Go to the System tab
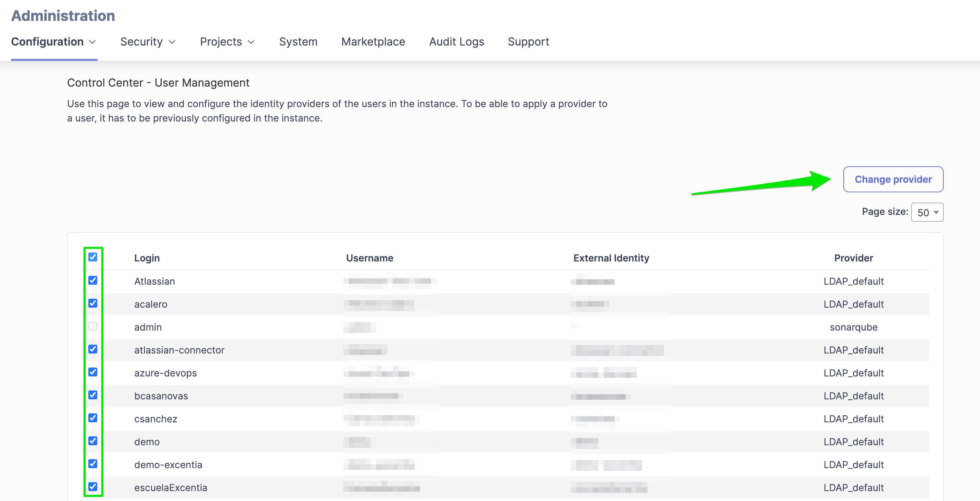980x501 pixels. 298,41
